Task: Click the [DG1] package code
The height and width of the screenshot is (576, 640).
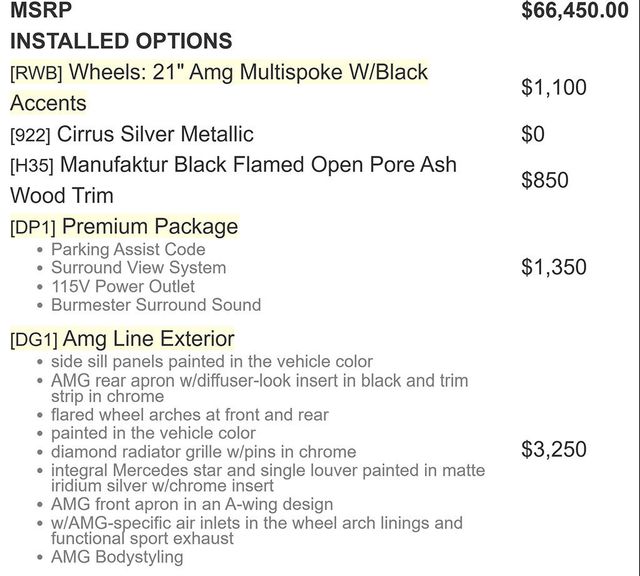Action: point(34,340)
